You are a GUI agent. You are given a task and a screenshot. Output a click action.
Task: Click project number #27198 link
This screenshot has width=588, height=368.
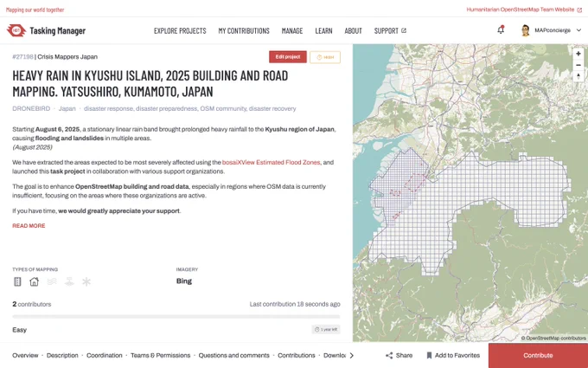pyautogui.click(x=22, y=56)
